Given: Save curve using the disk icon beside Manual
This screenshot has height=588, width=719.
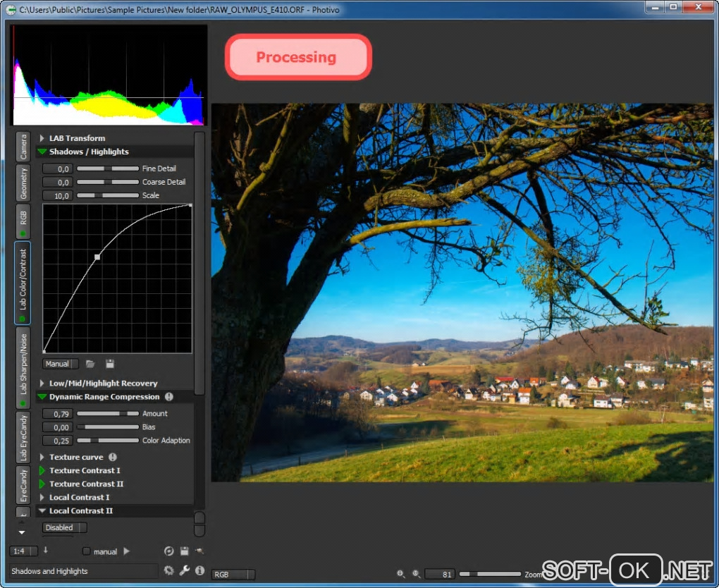Looking at the screenshot, I should click(109, 364).
